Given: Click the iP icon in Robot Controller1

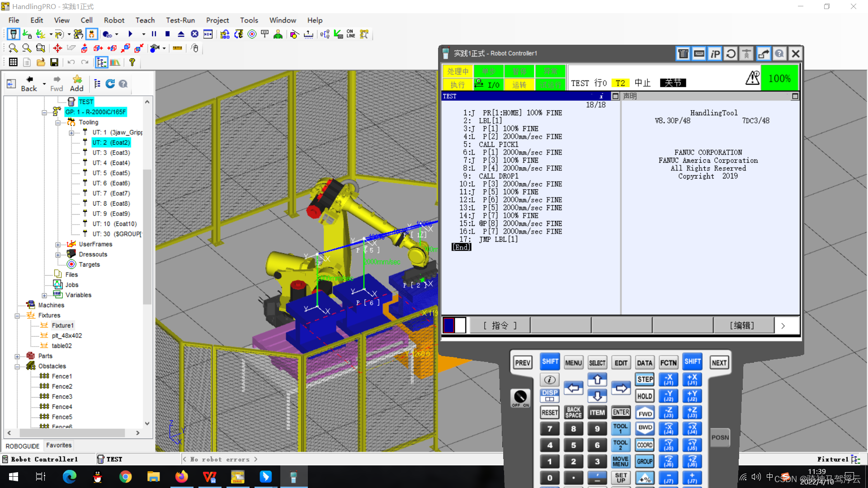Looking at the screenshot, I should 715,54.
